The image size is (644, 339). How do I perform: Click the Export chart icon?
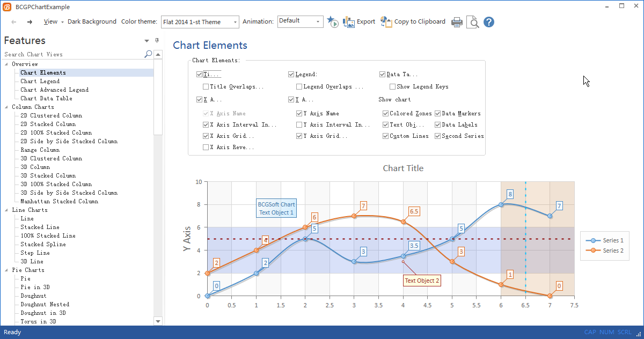[358, 22]
